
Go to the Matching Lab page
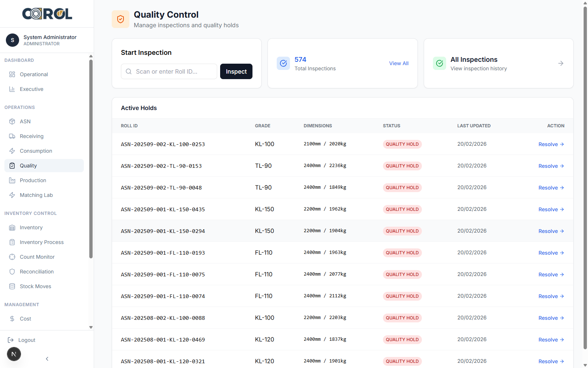click(x=36, y=195)
